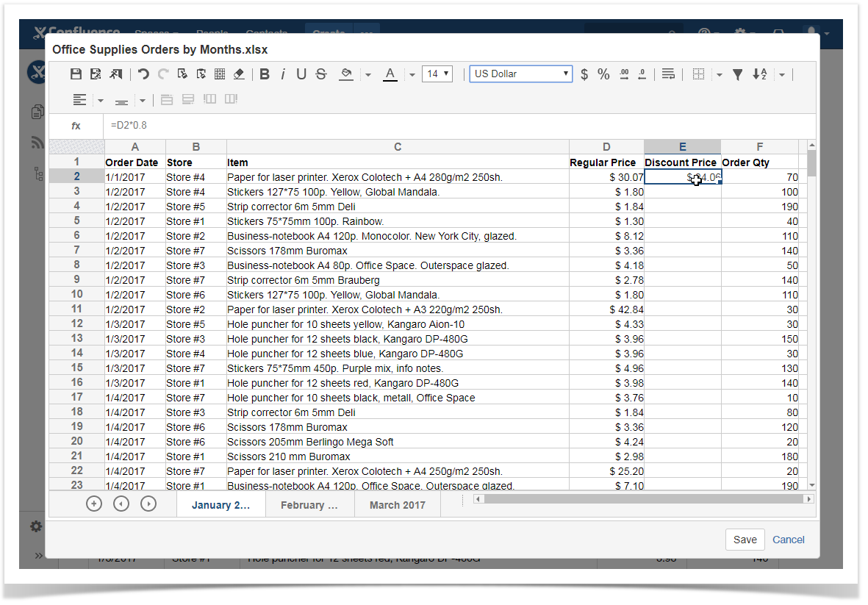
Task: Select the eraser clear-formatting icon
Action: (x=239, y=74)
